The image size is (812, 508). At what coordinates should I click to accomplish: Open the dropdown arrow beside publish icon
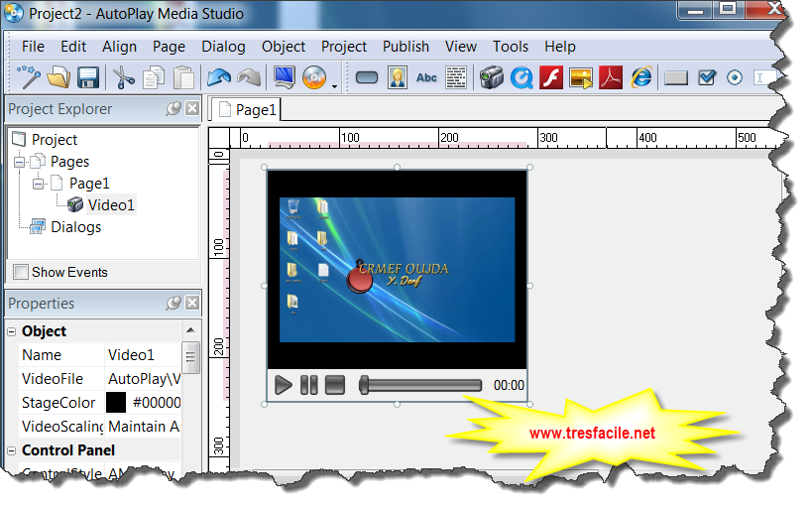pos(334,86)
